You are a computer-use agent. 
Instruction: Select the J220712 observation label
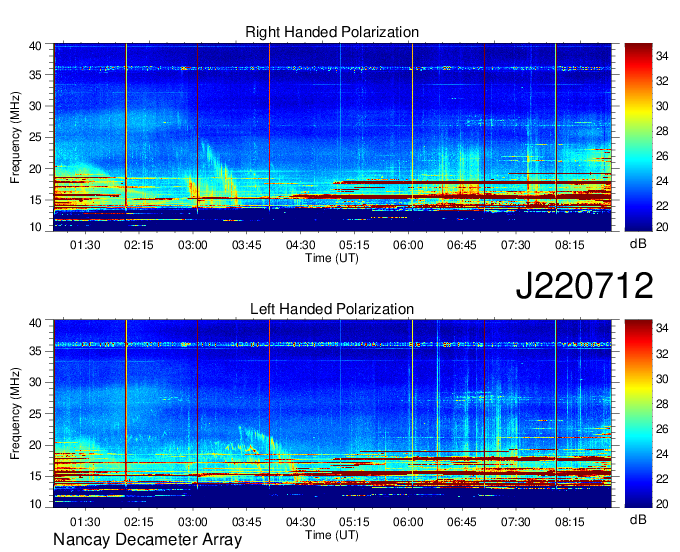(584, 285)
